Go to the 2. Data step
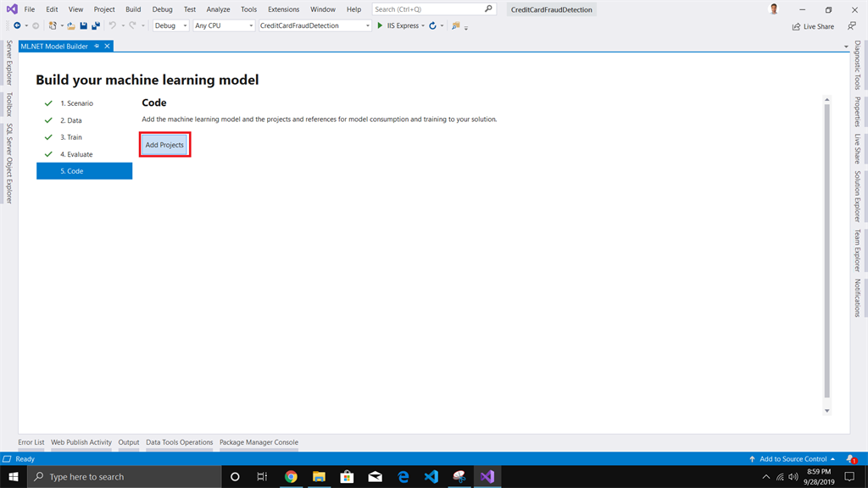868x488 pixels. (71, 120)
